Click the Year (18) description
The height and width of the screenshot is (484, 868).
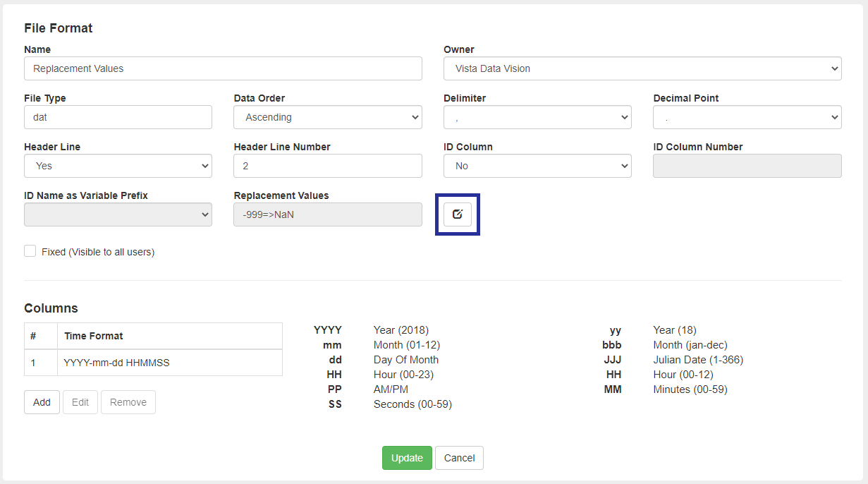(x=675, y=330)
